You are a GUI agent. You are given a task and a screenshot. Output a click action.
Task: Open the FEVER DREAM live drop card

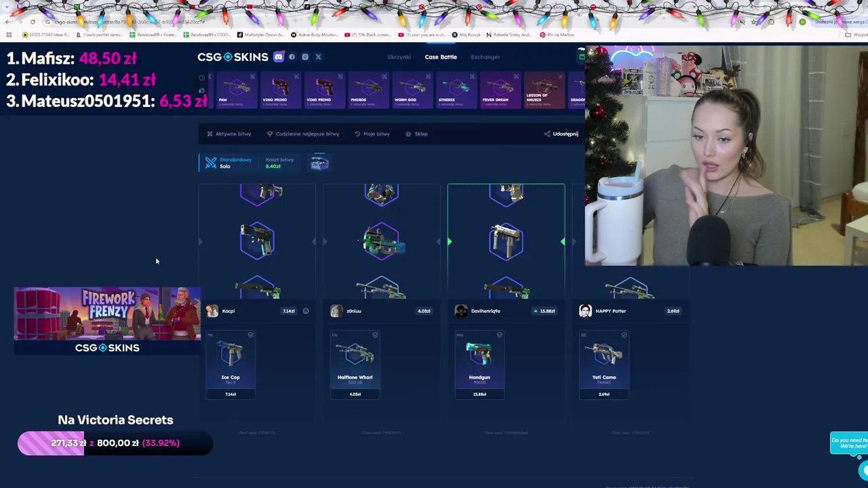tap(500, 91)
